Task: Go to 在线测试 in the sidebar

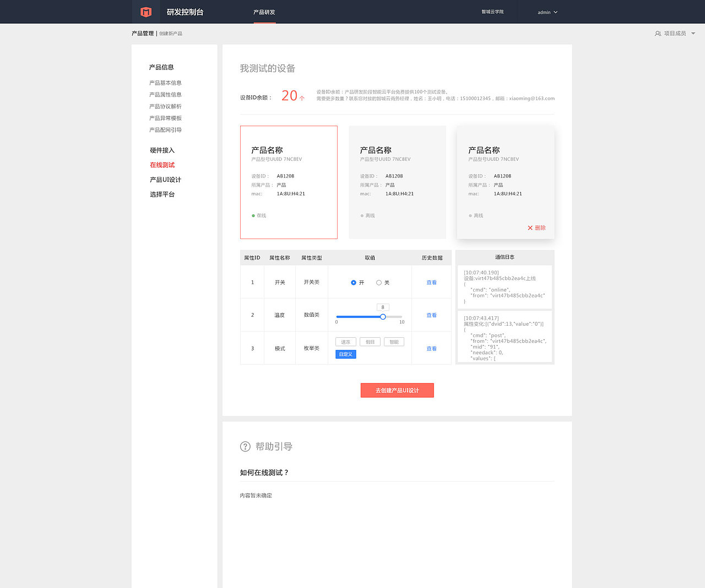Action: [x=162, y=165]
